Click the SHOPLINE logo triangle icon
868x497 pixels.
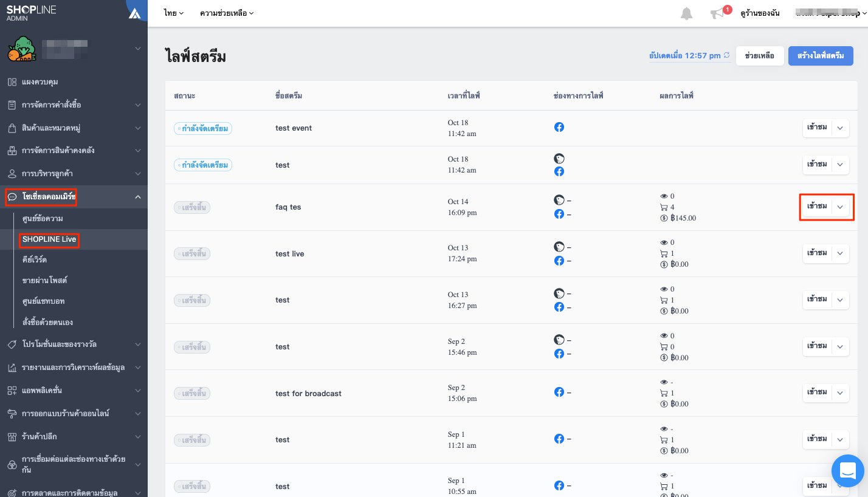(135, 13)
